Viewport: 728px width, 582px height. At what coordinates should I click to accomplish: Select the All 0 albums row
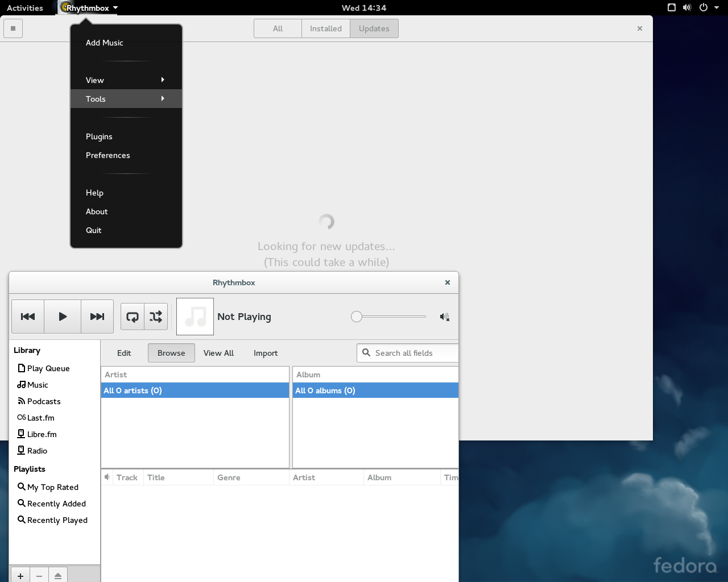click(375, 390)
